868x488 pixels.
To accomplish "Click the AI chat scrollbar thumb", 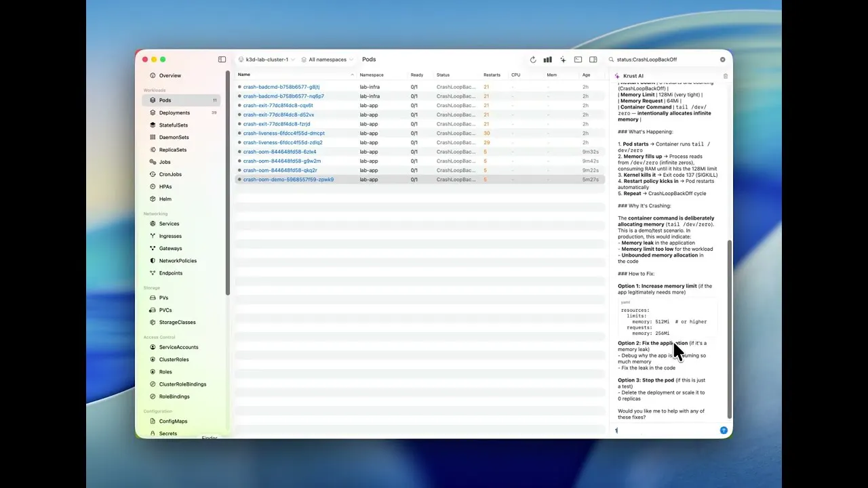I will (x=730, y=330).
